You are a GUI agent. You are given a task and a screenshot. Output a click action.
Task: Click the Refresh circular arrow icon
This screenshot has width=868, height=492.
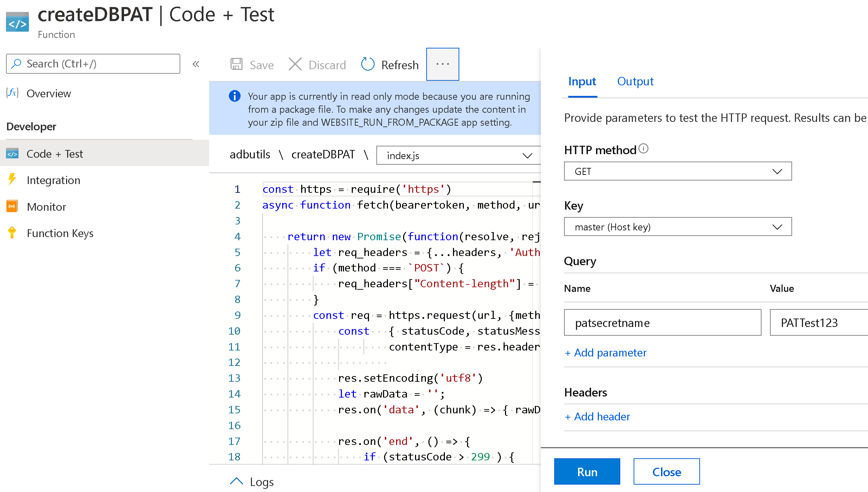(x=368, y=65)
